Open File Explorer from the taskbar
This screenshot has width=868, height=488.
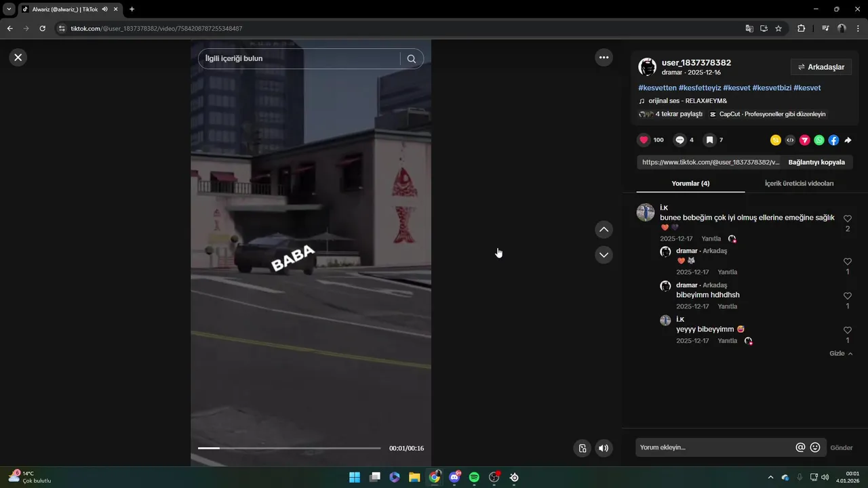[414, 477]
